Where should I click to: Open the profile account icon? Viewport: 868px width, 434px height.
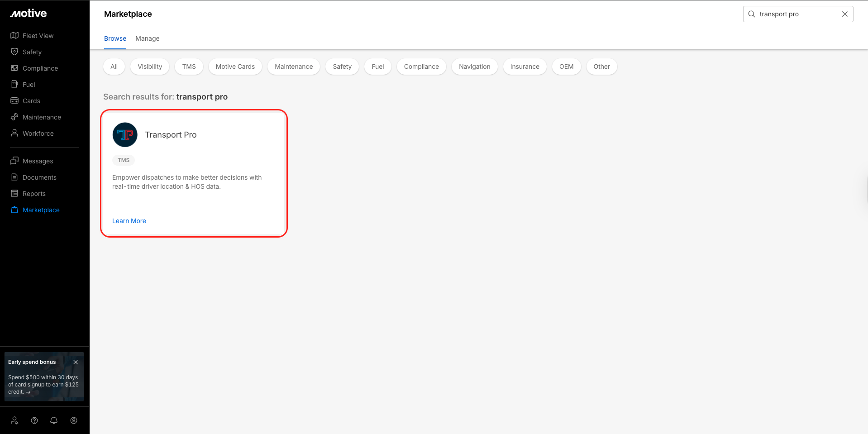pyautogui.click(x=74, y=420)
